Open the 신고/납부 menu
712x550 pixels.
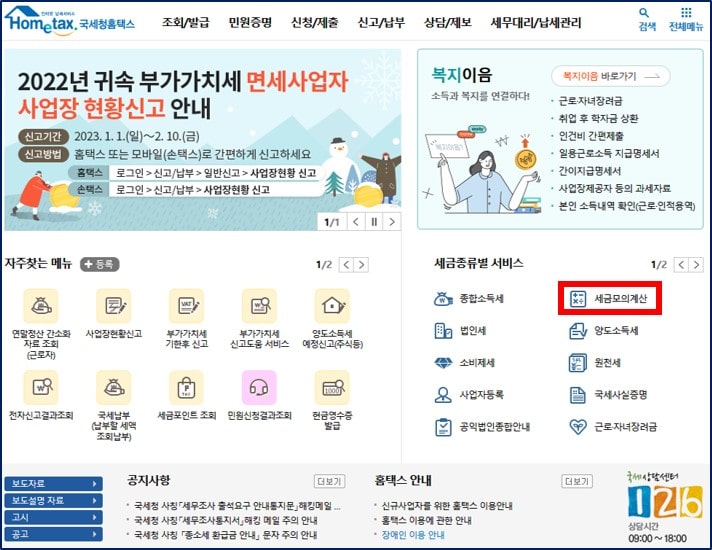pos(381,22)
